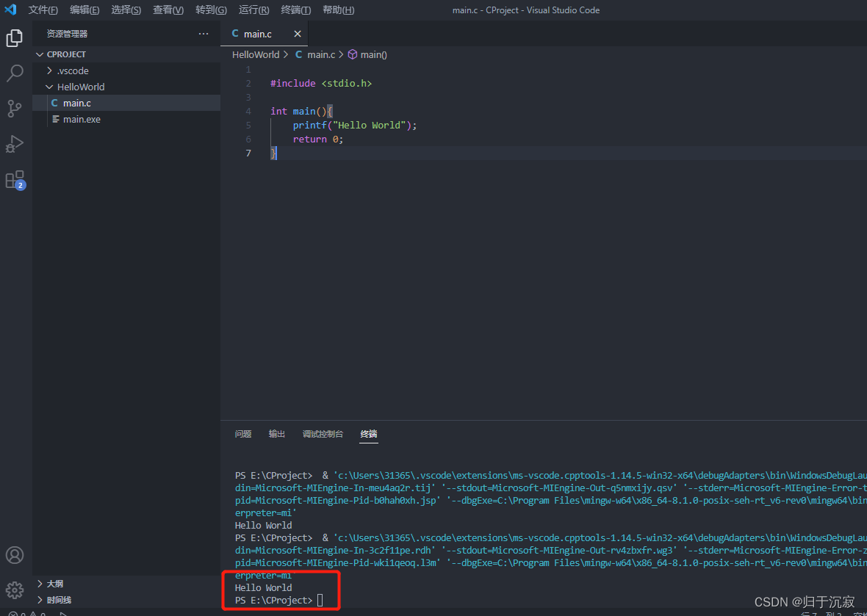The height and width of the screenshot is (616, 867).
Task: Open the 转到(G) menu
Action: tap(211, 10)
